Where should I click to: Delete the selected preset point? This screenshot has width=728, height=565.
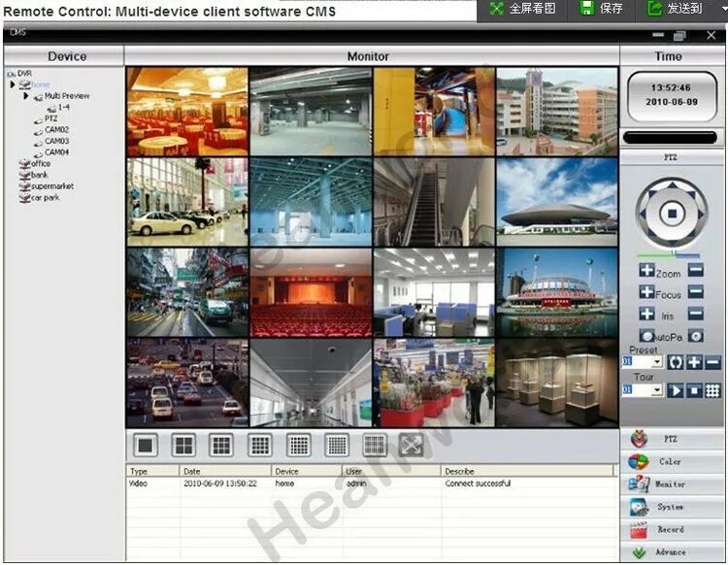(x=712, y=362)
